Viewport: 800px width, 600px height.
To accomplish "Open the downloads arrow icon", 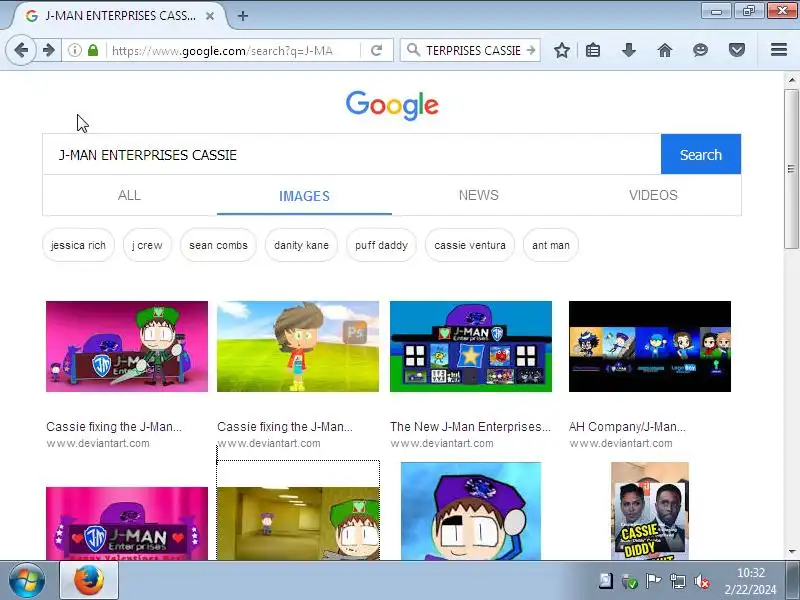I will tap(629, 50).
